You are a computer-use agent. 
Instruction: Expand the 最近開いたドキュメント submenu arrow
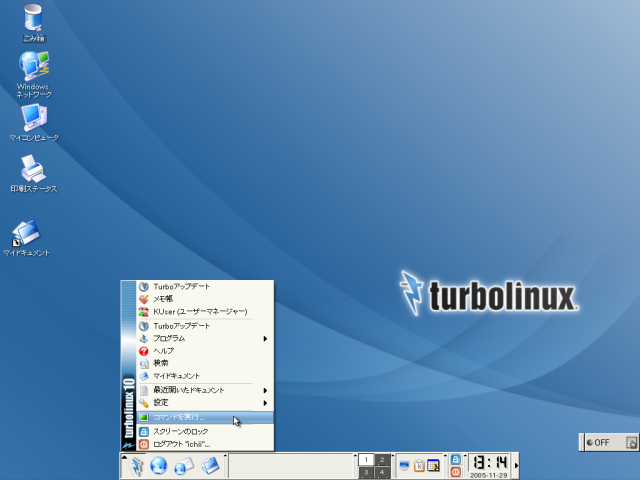(265, 391)
